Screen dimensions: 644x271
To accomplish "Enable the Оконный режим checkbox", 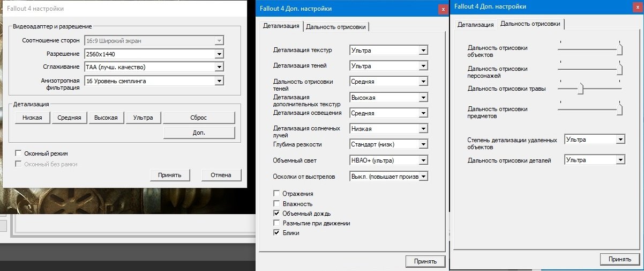I will pos(19,153).
